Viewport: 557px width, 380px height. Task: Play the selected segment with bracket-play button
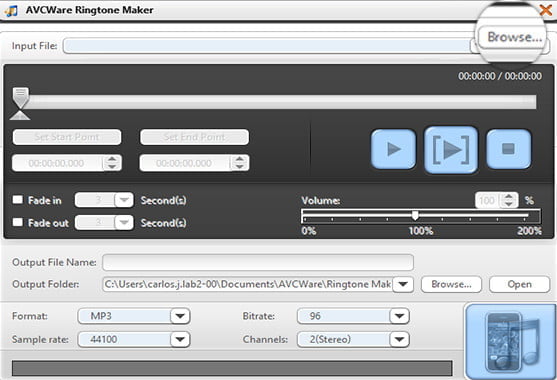[x=451, y=150]
